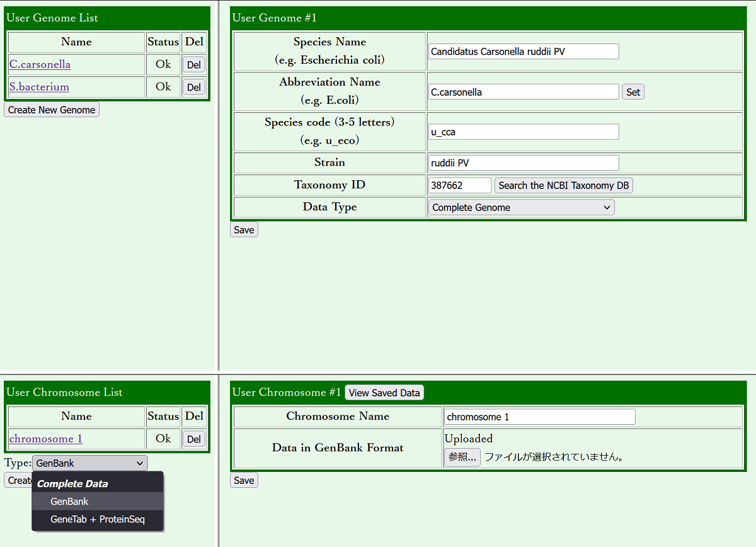This screenshot has height=547, width=756.
Task: Open the C.carsonella genome link
Action: (x=40, y=64)
